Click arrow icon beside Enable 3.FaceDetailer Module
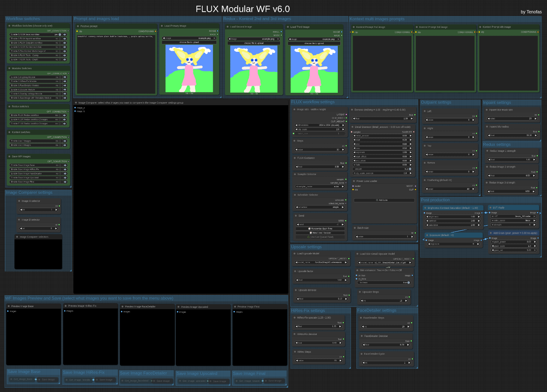The image size is (547, 392). coord(65,86)
